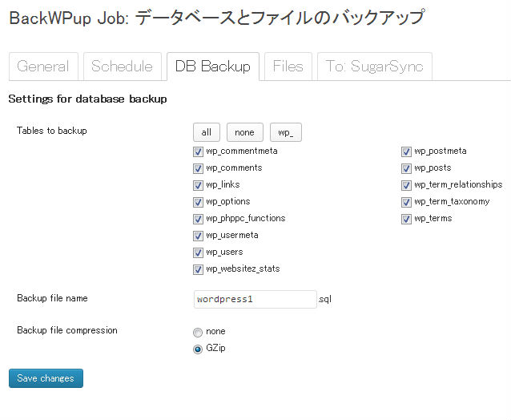Click the 'Tables to backup' label
This screenshot has height=420, width=511.
pos(52,131)
